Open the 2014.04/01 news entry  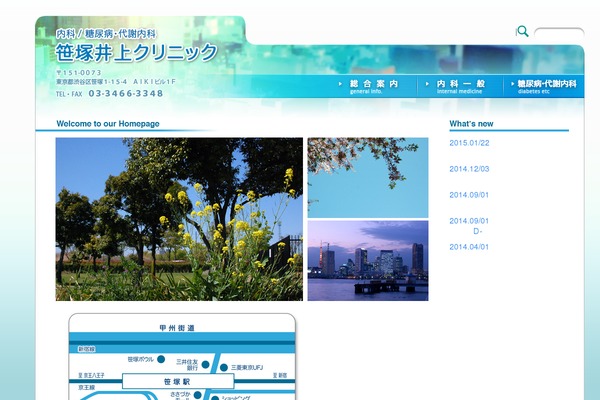click(x=469, y=247)
